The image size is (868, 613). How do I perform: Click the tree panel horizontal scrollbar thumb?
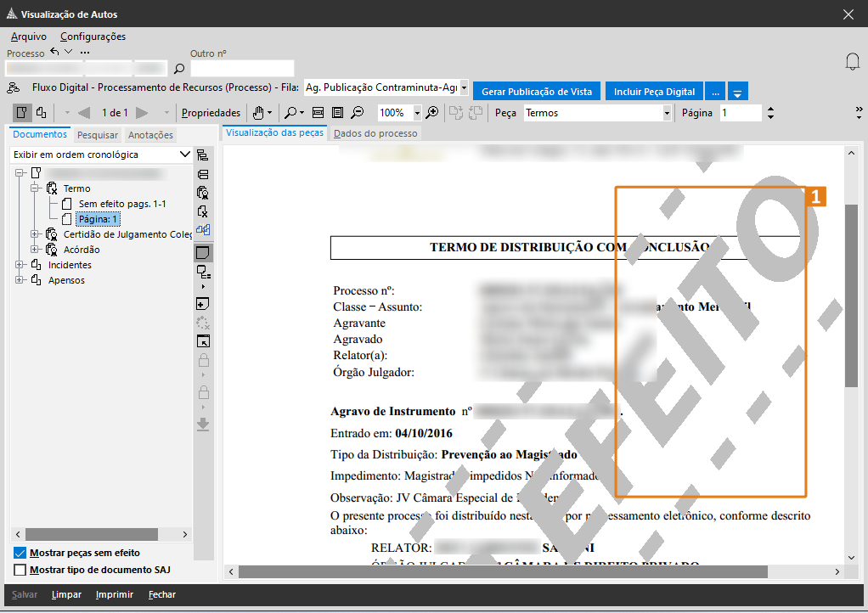(x=92, y=534)
